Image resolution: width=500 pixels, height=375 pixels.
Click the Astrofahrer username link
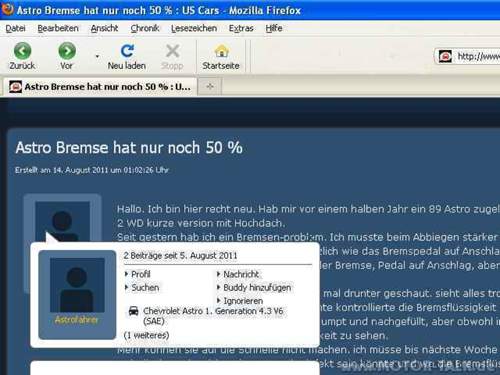[77, 320]
